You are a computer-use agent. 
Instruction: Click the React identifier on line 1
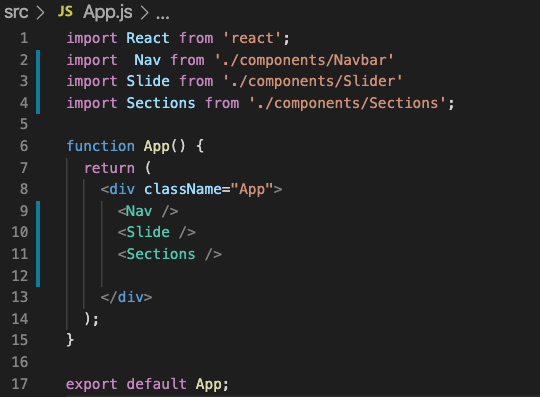point(148,38)
